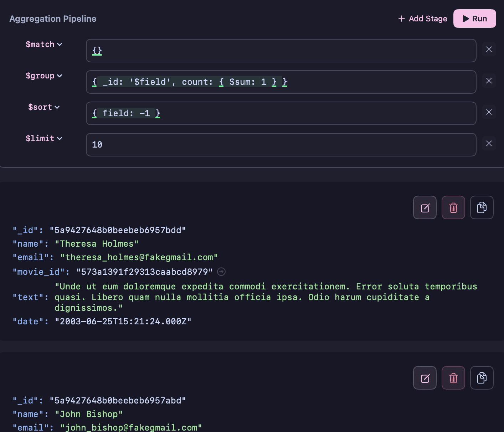
Task: Add a new pipeline stage
Action: point(422,19)
